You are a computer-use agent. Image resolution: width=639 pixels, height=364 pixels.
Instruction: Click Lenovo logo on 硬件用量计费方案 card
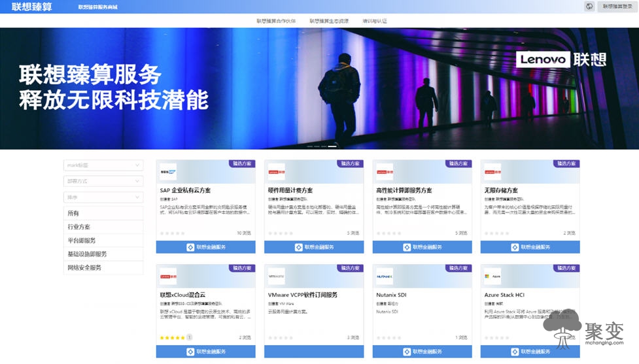[276, 172]
